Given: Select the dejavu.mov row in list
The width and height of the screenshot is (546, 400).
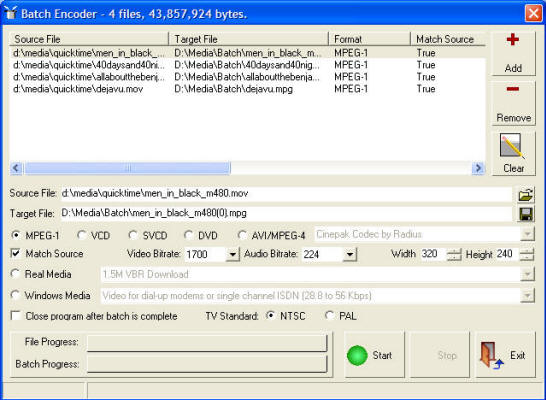Looking at the screenshot, I should click(x=247, y=89).
